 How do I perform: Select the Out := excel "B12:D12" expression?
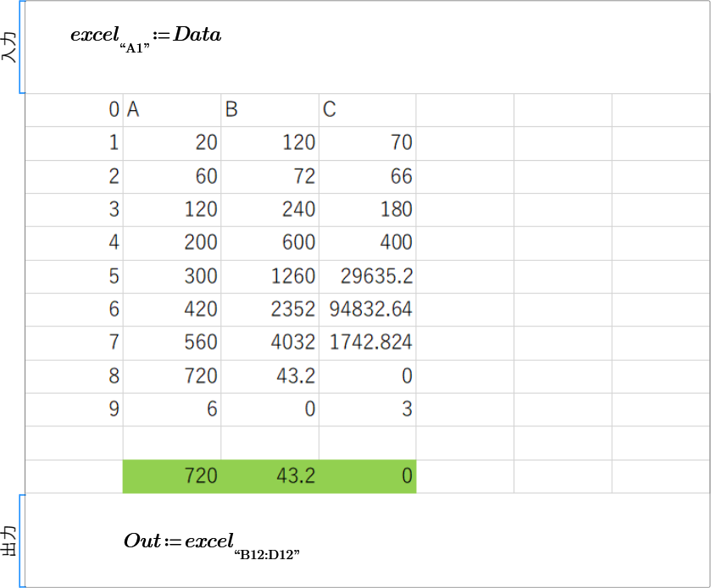click(x=212, y=543)
